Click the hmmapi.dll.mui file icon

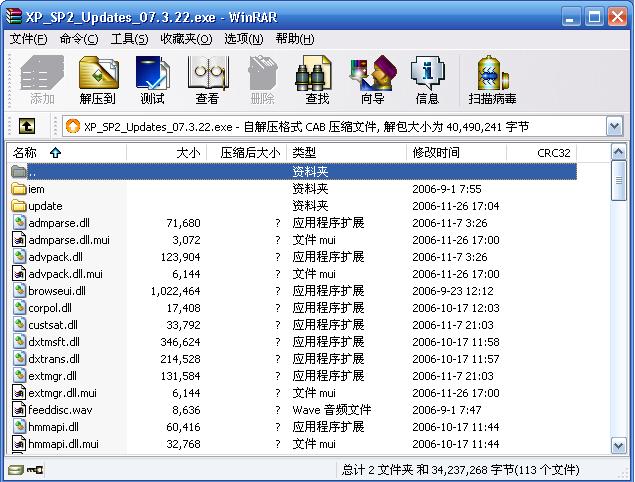[19, 444]
